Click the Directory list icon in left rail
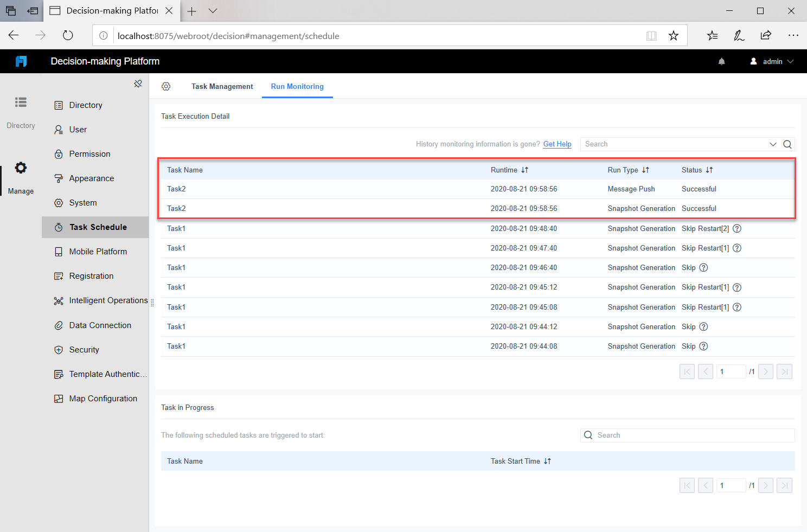Viewport: 807px width, 532px height. point(21,102)
